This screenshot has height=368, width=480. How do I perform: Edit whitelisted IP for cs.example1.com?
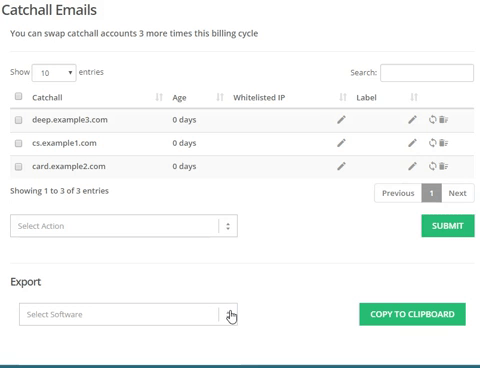[341, 143]
